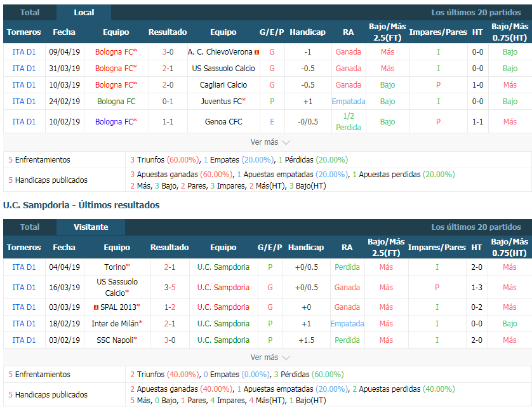
Task: Click the date 18/02/19
Action: (65, 323)
